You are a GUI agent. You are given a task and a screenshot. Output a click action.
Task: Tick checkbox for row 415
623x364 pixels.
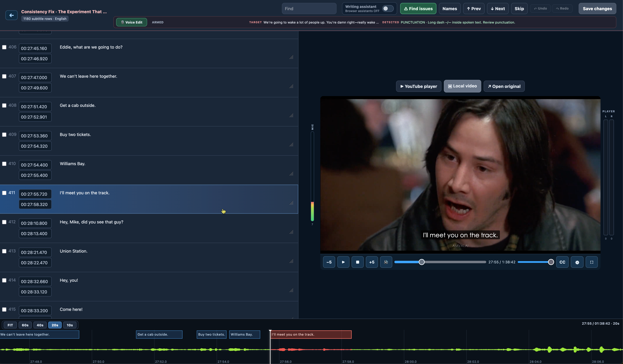coord(4,309)
